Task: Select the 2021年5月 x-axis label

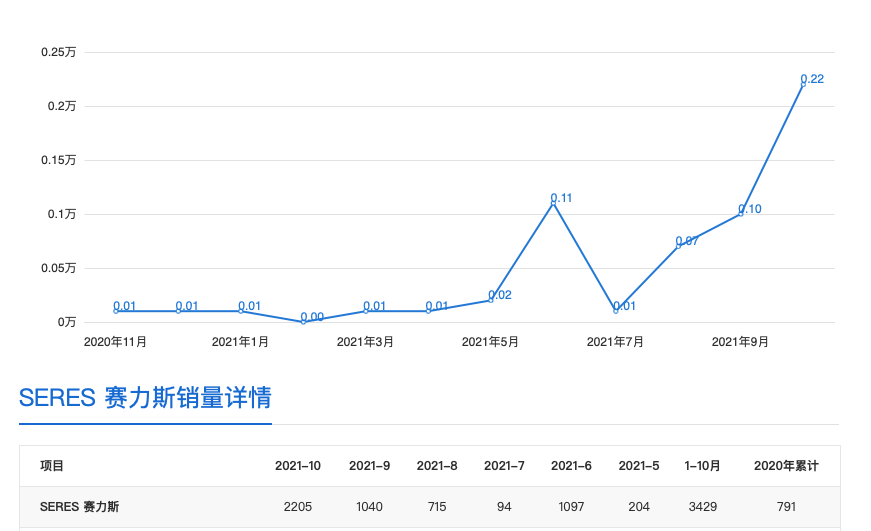Action: [490, 342]
